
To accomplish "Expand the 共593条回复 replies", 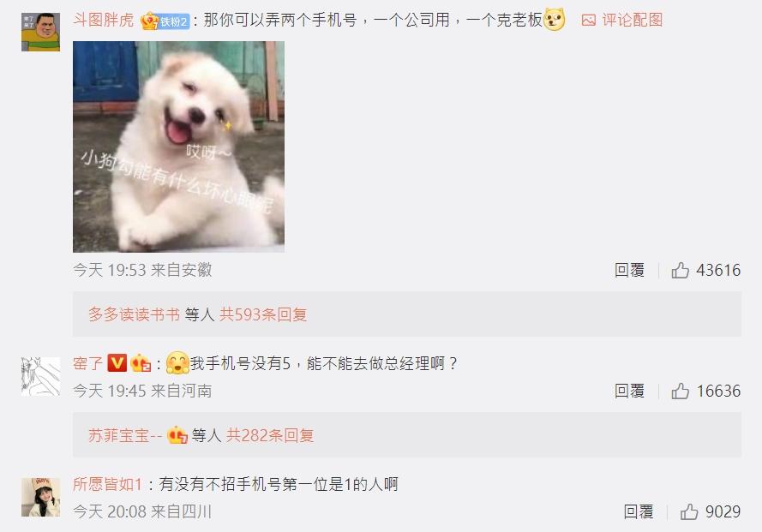I will tap(263, 314).
